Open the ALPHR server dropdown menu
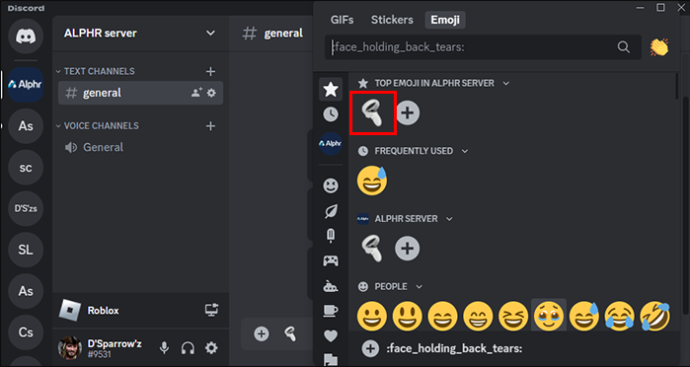This screenshot has height=367, width=690. (210, 33)
